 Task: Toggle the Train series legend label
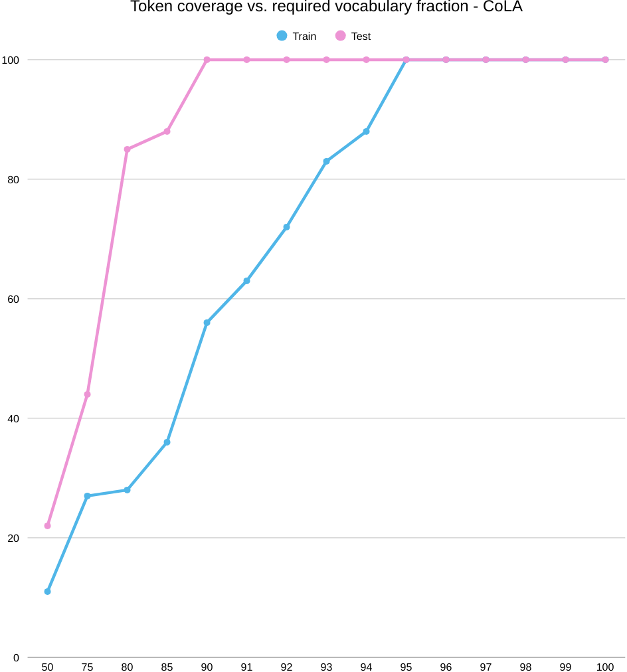(x=304, y=37)
